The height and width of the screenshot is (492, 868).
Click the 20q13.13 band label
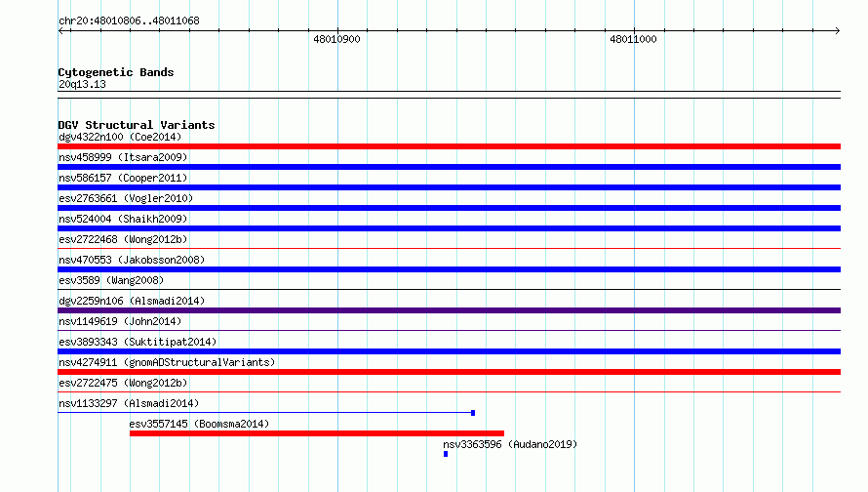coord(82,84)
